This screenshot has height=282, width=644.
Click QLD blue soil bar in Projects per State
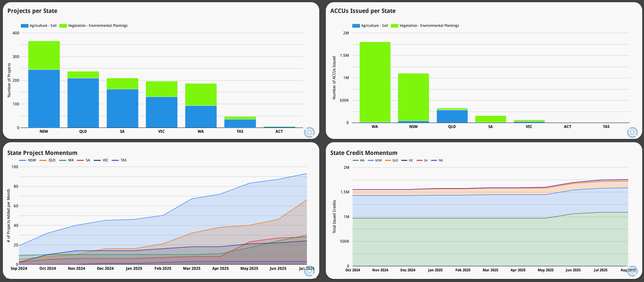83,103
